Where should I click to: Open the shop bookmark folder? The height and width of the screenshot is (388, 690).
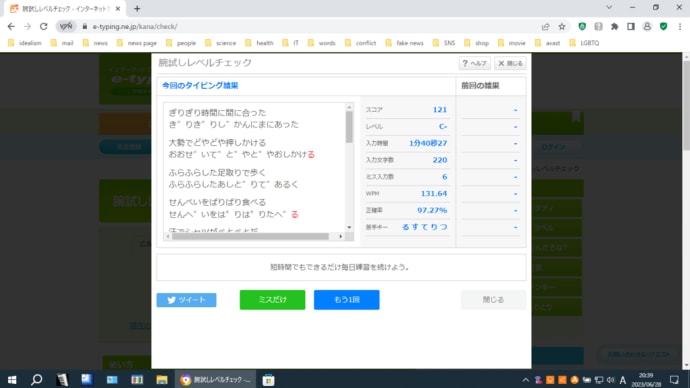coord(477,43)
